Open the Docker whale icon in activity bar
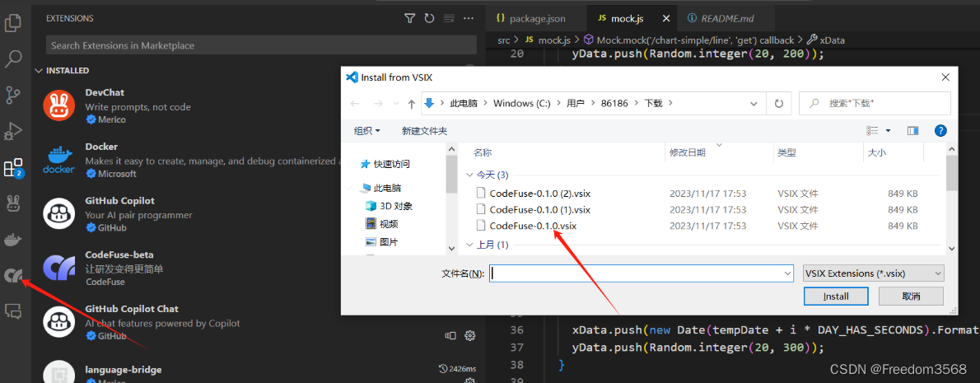The height and width of the screenshot is (383, 980). pyautogui.click(x=13, y=240)
